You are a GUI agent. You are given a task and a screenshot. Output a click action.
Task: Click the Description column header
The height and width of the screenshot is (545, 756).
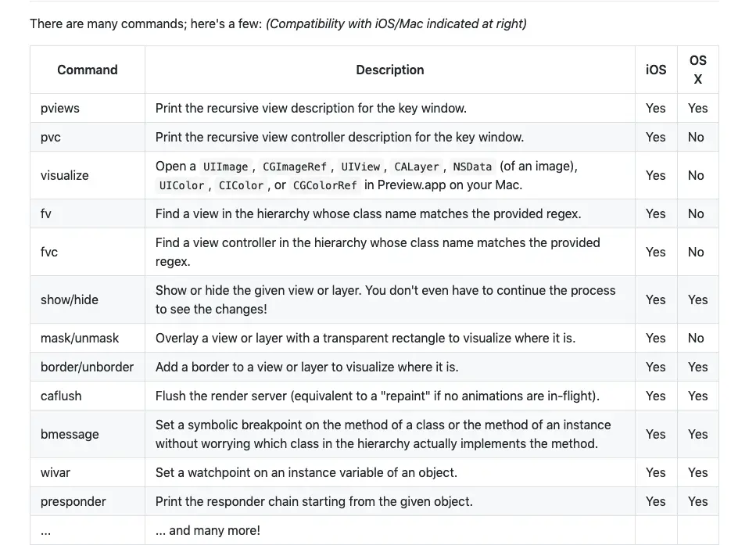tap(389, 70)
